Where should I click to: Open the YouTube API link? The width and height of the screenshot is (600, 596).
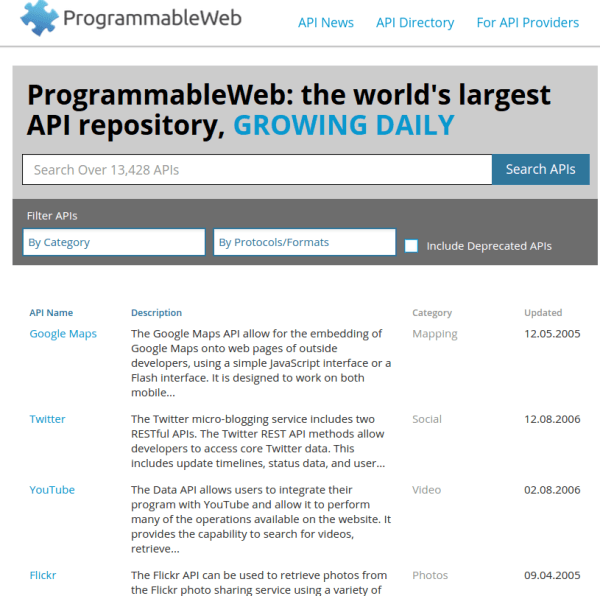pyautogui.click(x=52, y=490)
